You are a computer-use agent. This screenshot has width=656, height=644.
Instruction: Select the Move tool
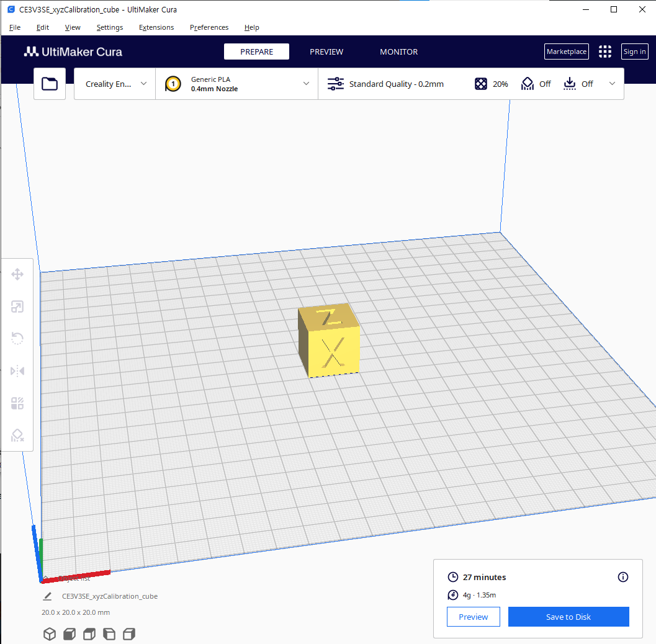click(x=17, y=274)
